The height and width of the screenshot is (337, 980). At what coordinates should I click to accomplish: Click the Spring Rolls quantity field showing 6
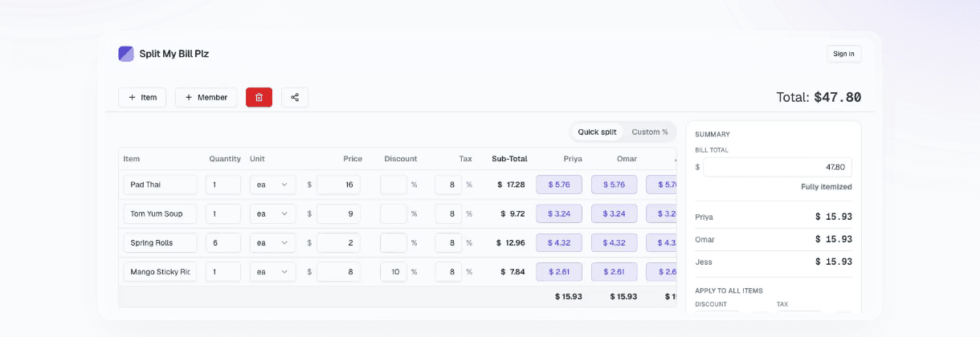223,242
